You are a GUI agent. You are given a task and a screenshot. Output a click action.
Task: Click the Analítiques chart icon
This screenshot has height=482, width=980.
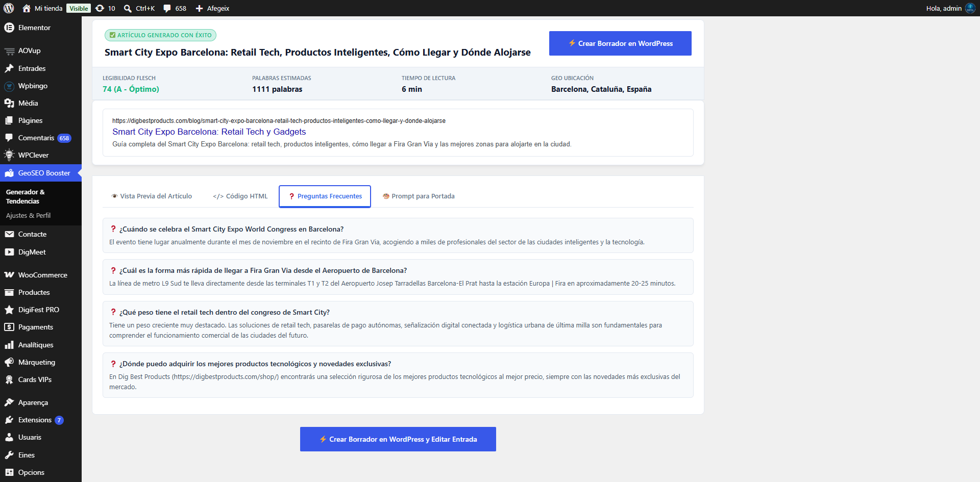(x=9, y=345)
